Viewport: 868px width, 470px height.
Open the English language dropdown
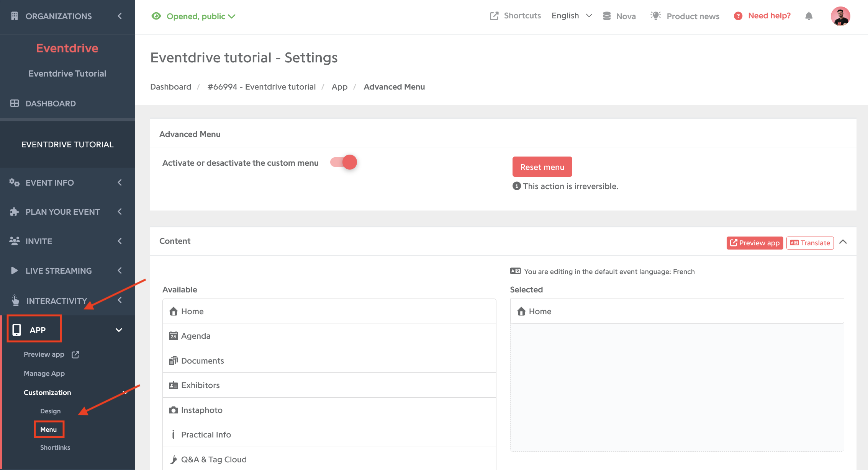coord(572,16)
